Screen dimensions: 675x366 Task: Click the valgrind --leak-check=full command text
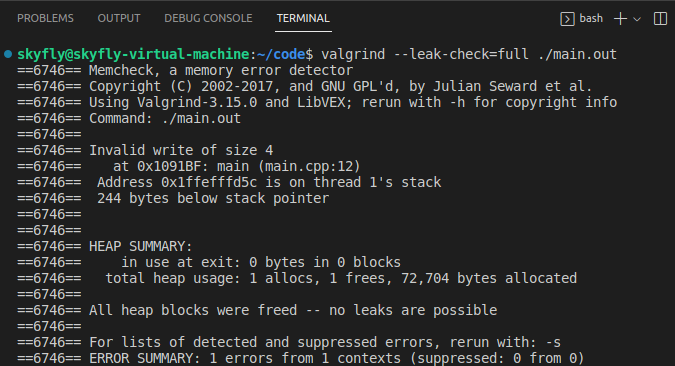click(x=425, y=54)
